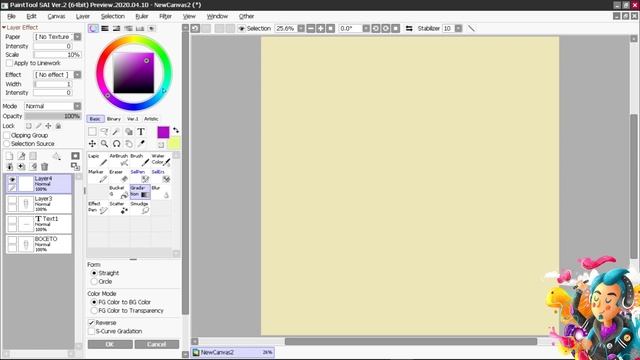This screenshot has width=640, height=360.
Task: Click Cancel in the gradation options
Action: (x=157, y=344)
